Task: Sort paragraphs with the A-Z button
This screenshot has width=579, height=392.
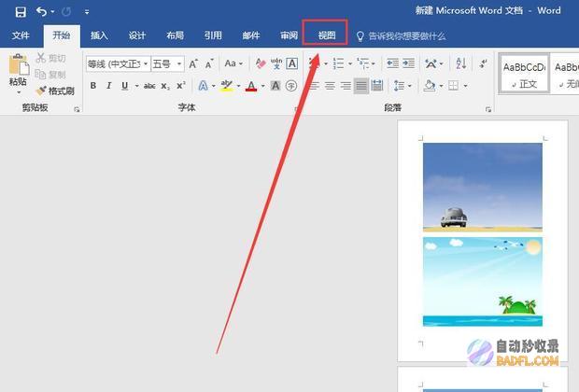Action: [x=461, y=63]
